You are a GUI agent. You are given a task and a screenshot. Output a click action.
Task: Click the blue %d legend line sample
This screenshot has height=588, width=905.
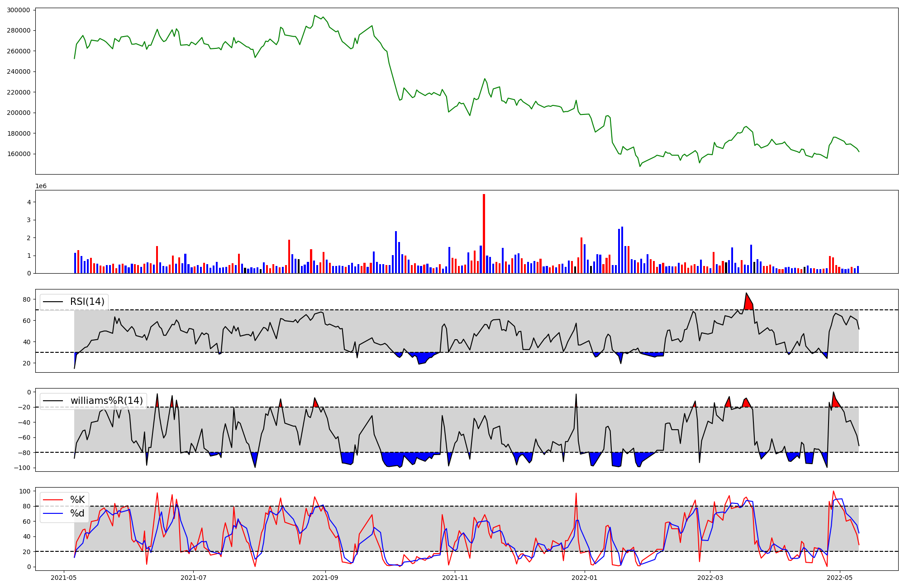click(54, 513)
